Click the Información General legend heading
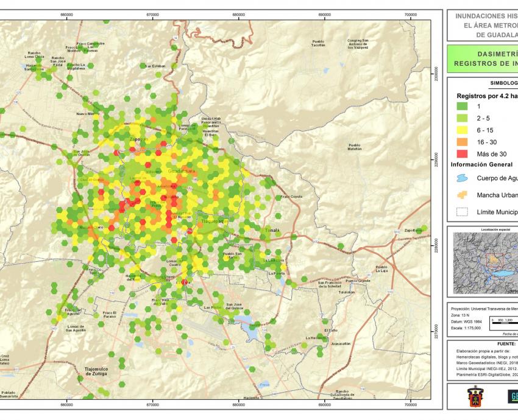This screenshot has height=420, width=518. point(481,164)
